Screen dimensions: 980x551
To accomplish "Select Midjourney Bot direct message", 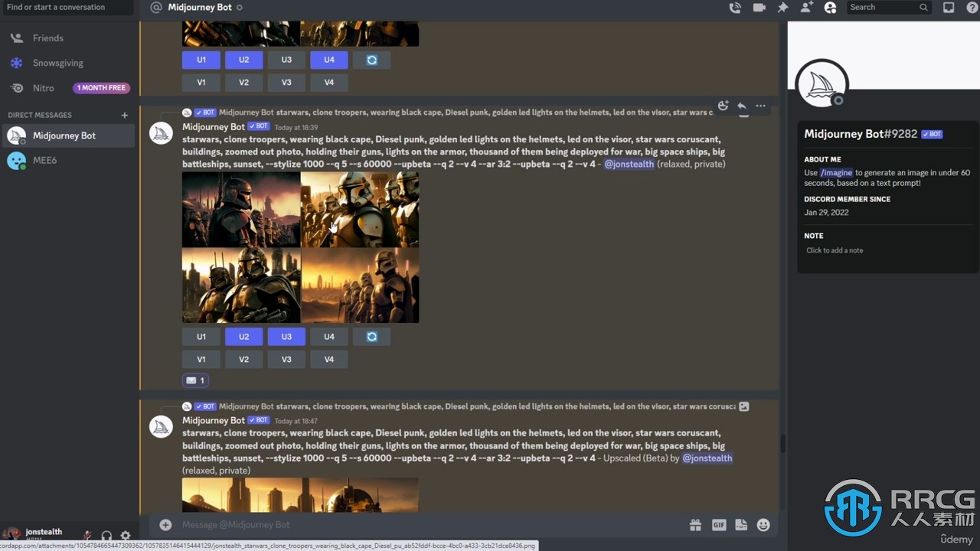I will (x=68, y=135).
